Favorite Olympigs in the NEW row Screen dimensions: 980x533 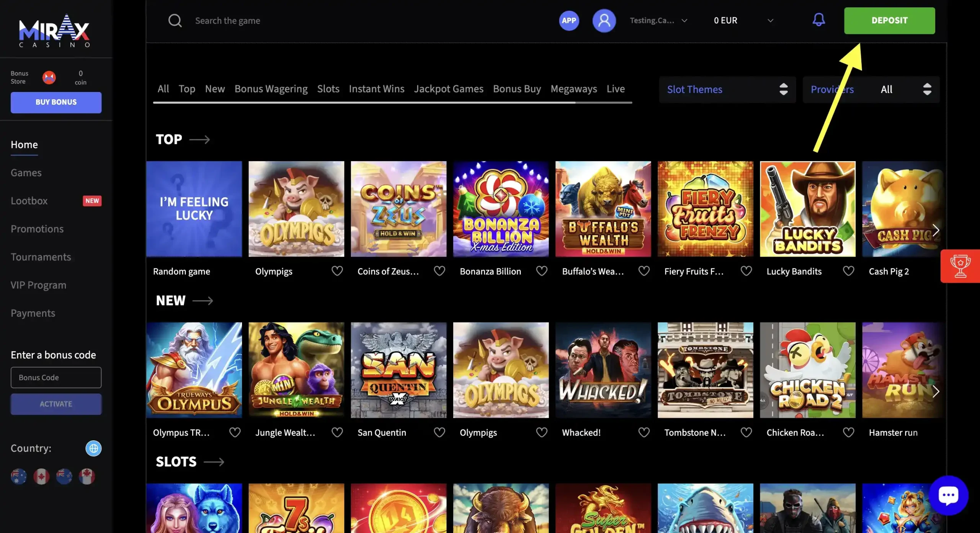coord(542,432)
